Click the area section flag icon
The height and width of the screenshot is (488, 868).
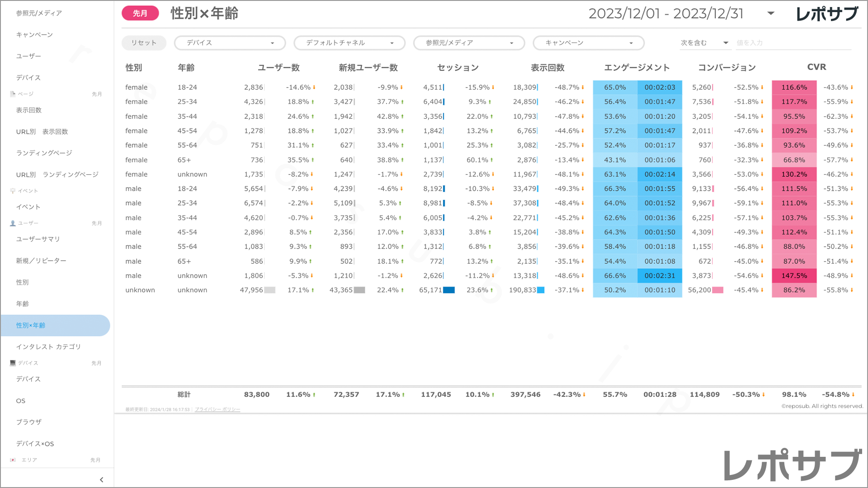13,460
